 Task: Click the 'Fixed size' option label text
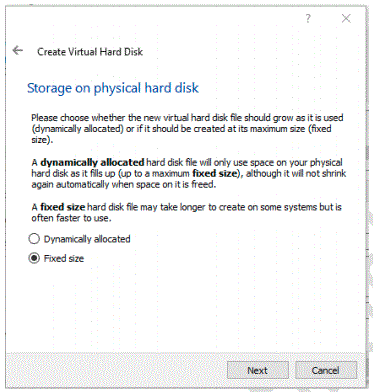pyautogui.click(x=64, y=258)
